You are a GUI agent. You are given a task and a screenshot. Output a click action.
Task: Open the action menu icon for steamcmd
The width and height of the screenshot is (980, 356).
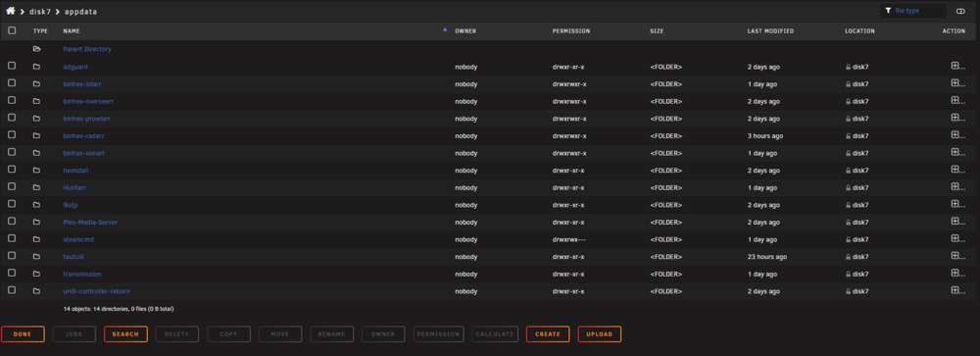955,238
